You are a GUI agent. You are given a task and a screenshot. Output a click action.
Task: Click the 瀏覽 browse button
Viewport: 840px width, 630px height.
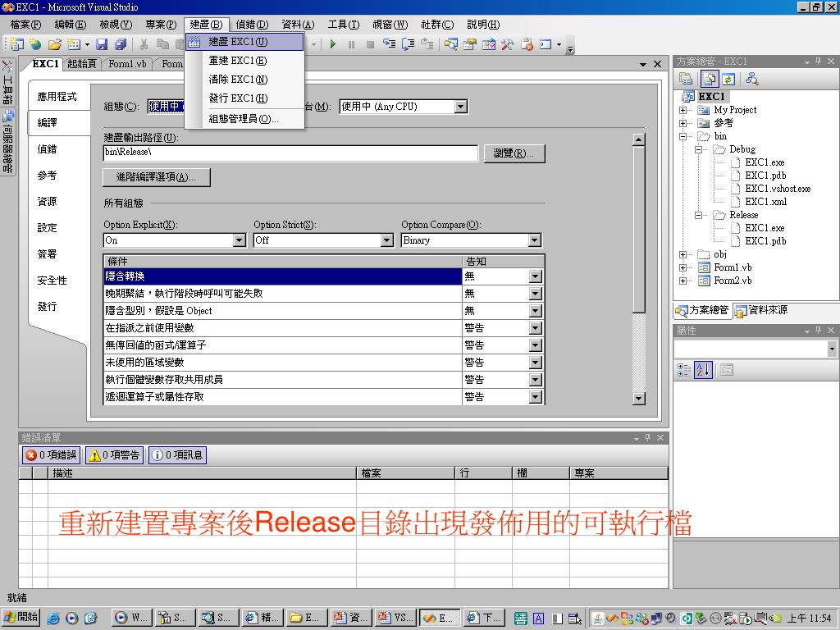(514, 153)
